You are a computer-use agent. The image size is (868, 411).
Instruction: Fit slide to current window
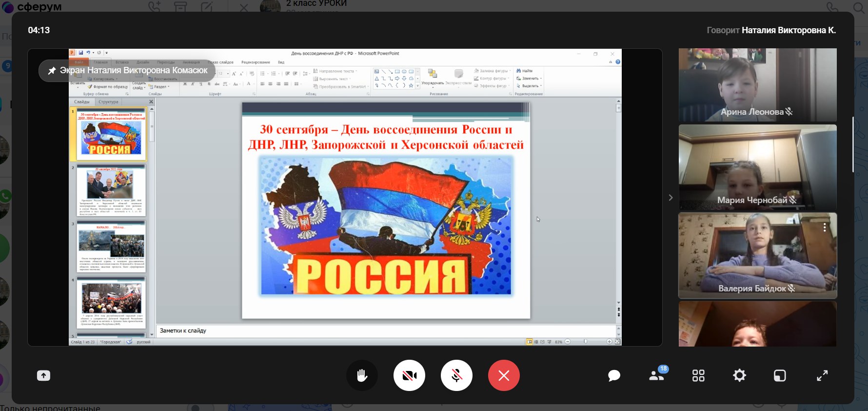[x=618, y=342]
